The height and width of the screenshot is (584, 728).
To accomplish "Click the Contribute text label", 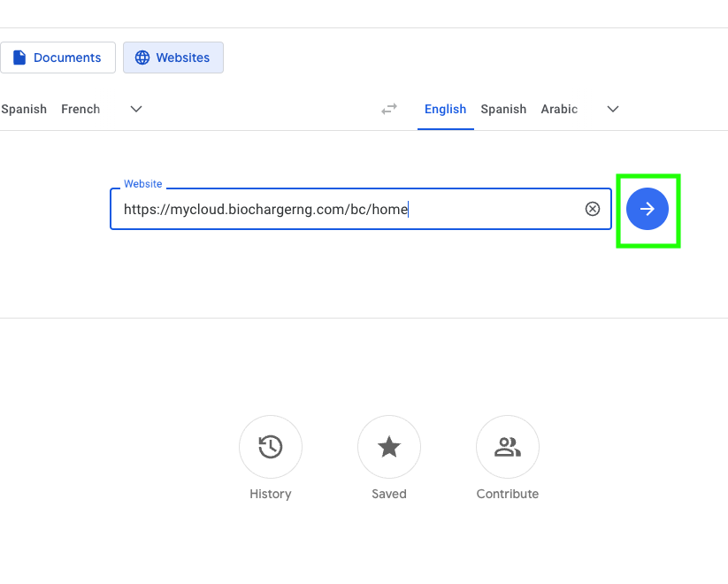I will (x=508, y=494).
